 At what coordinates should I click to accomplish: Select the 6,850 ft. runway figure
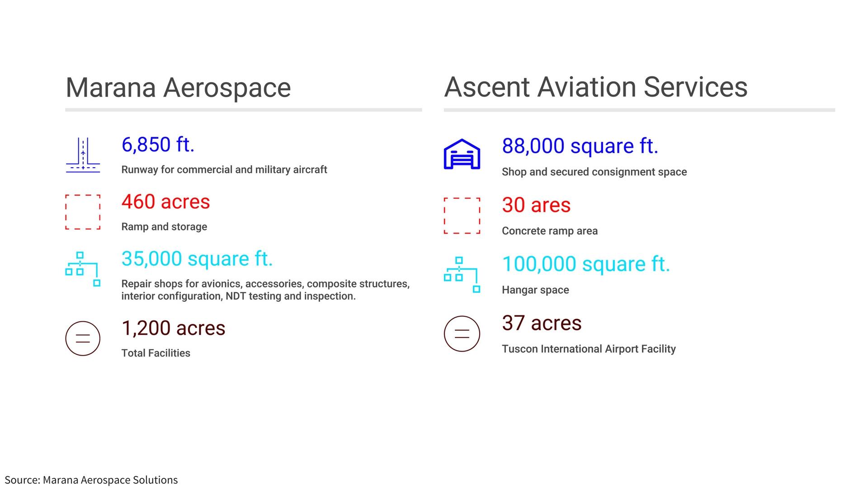pos(158,145)
